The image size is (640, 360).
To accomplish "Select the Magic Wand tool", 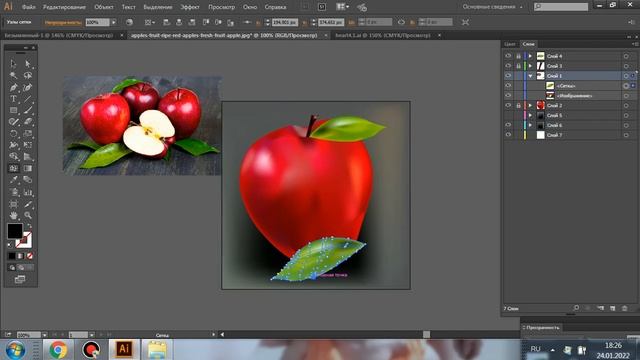I will [13, 76].
